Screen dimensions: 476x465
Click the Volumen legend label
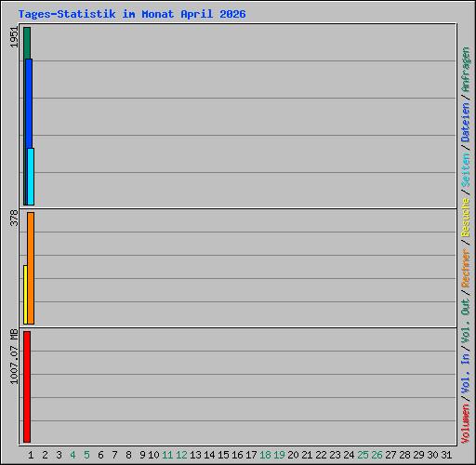click(466, 424)
